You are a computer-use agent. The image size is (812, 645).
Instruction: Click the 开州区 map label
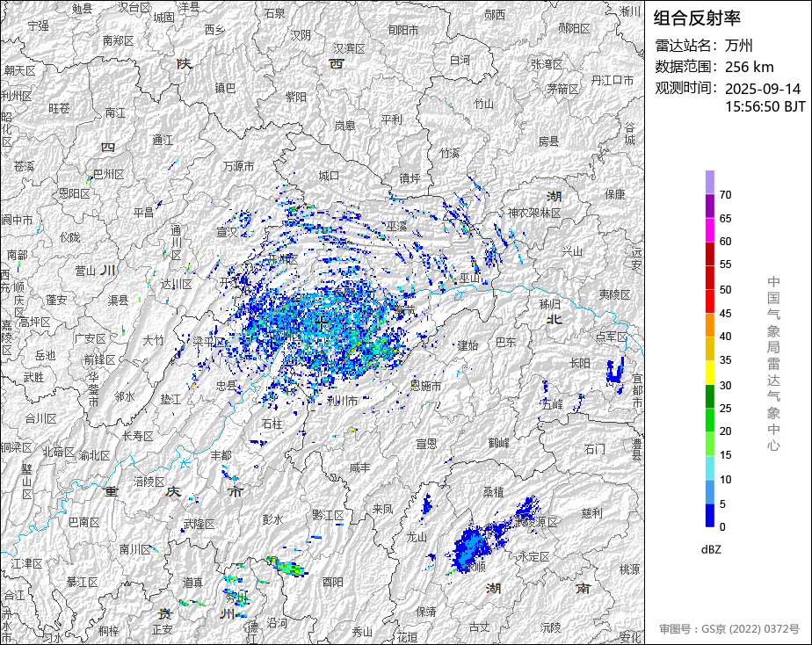tap(282, 259)
